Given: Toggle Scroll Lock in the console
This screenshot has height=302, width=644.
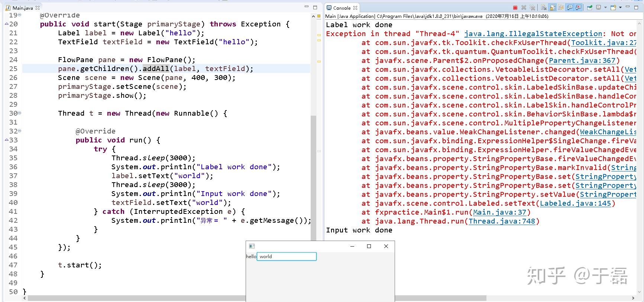Looking at the screenshot, I should [552, 7].
